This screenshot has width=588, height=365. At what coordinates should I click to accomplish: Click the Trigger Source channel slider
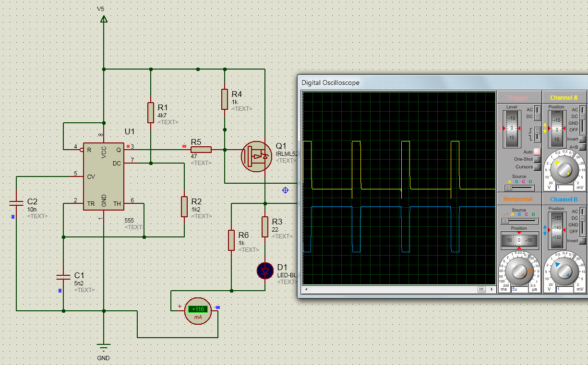[519, 188]
